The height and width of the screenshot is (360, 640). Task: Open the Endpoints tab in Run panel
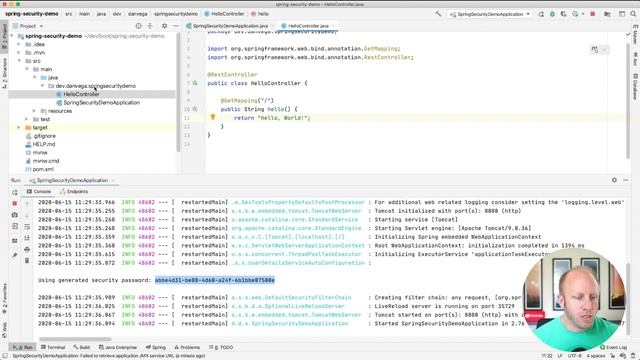(73, 191)
